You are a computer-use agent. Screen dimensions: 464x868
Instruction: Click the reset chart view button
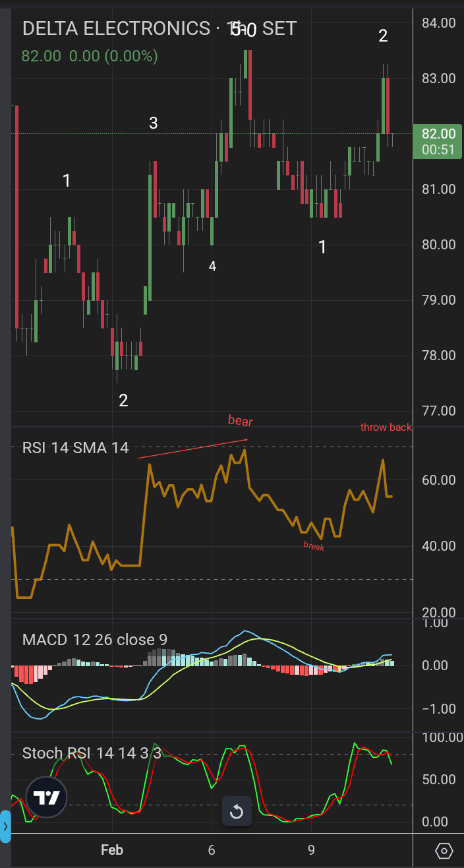coord(237,811)
